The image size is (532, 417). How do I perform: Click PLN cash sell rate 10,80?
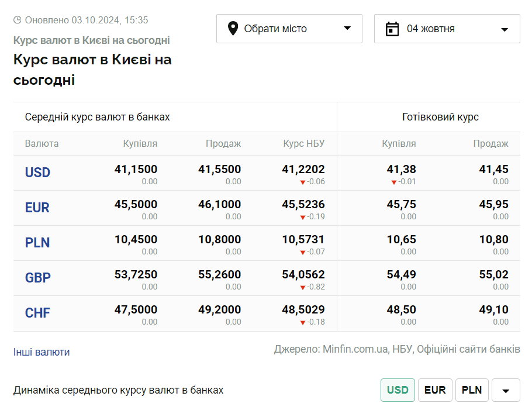pyautogui.click(x=493, y=239)
